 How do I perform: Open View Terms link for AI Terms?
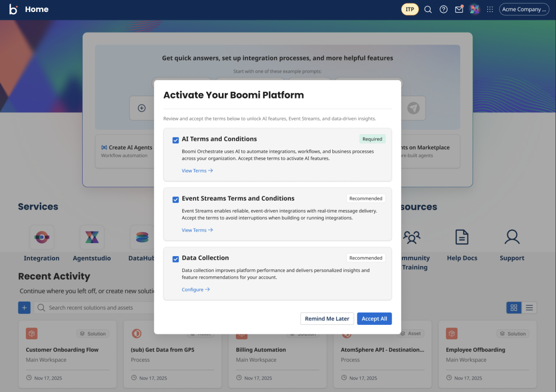(x=197, y=171)
